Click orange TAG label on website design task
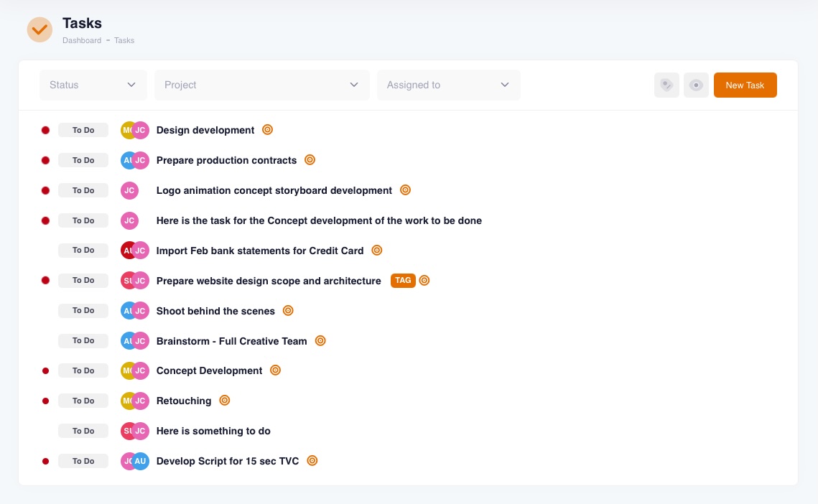 click(403, 280)
